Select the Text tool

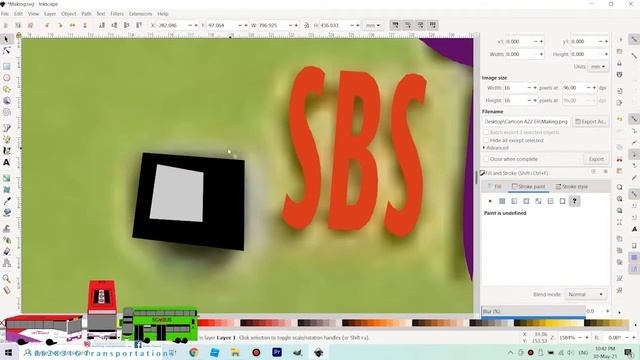pos(7,162)
